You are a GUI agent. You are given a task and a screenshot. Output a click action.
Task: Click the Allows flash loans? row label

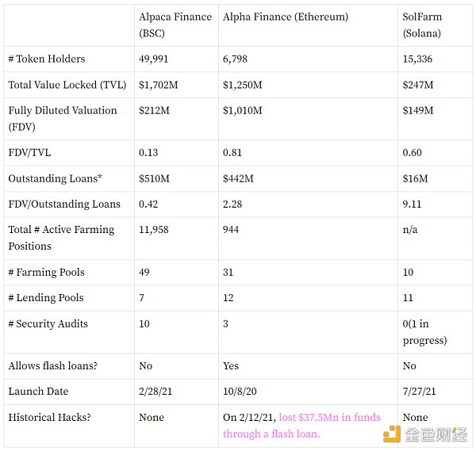tap(53, 365)
